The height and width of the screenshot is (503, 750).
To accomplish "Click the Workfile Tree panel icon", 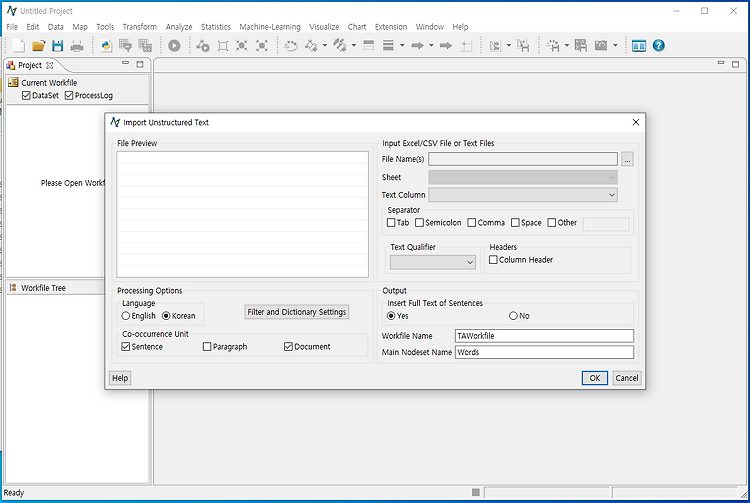I will click(13, 287).
